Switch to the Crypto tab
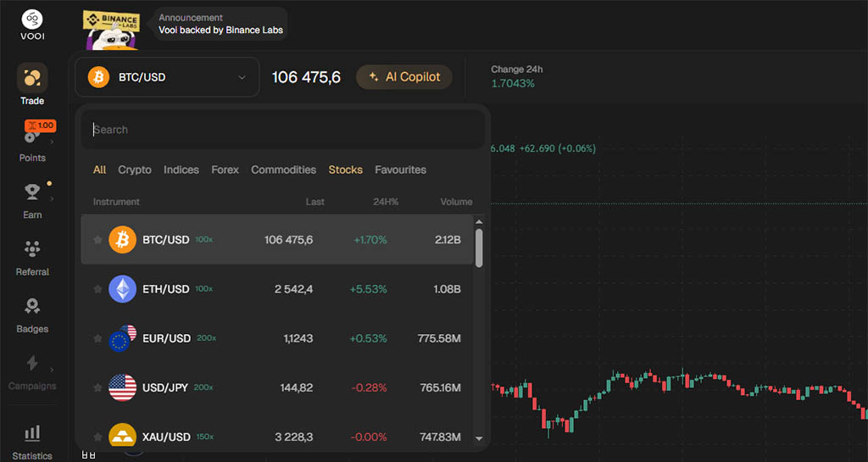The width and height of the screenshot is (868, 462). click(135, 170)
